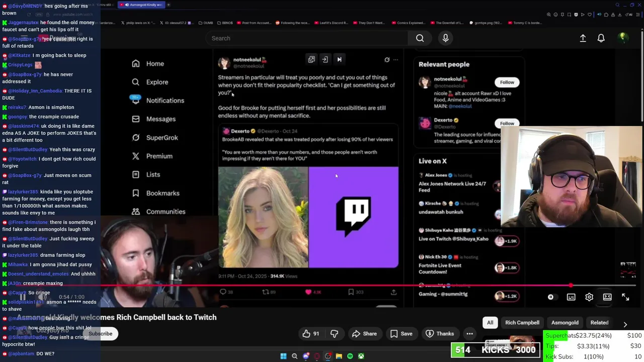Open Spotify from the taskbar
Screen dimensions: 644x362
tap(350, 356)
